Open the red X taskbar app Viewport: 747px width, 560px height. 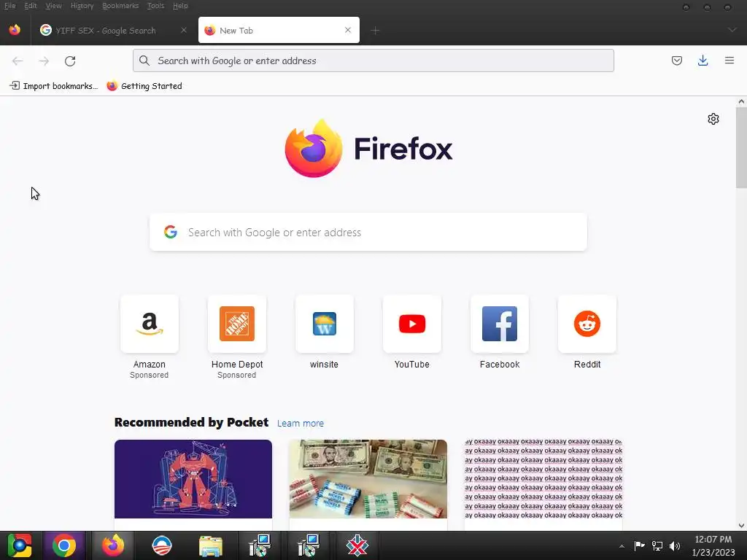click(357, 545)
